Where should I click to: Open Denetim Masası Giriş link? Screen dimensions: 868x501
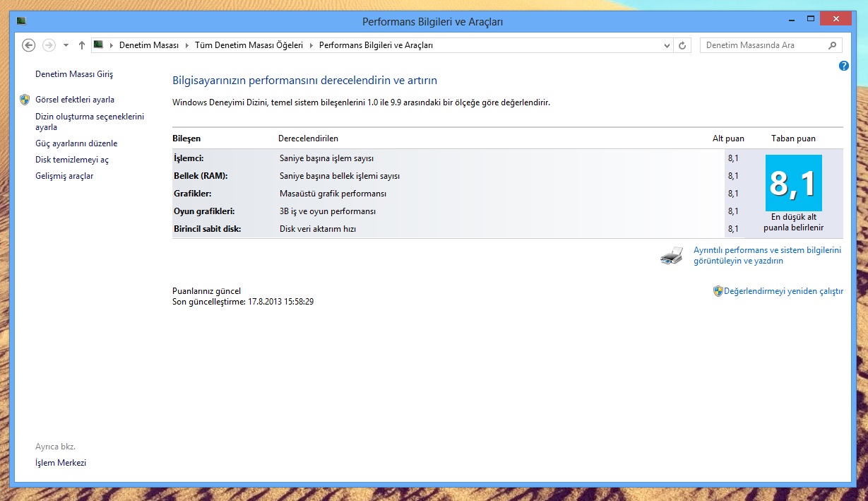click(74, 74)
